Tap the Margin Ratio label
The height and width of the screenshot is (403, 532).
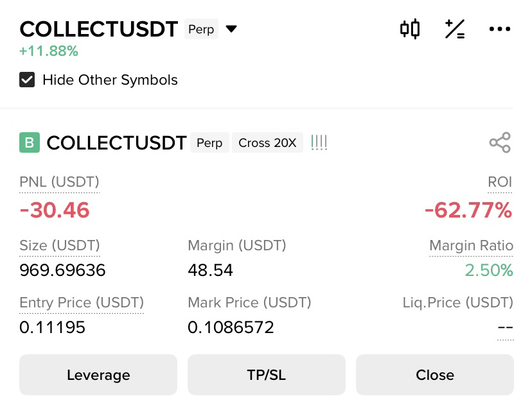click(x=471, y=245)
